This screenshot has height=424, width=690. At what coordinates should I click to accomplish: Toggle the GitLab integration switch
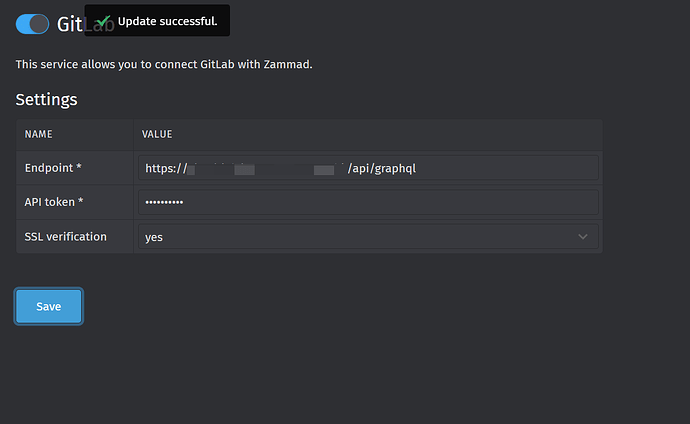point(33,23)
